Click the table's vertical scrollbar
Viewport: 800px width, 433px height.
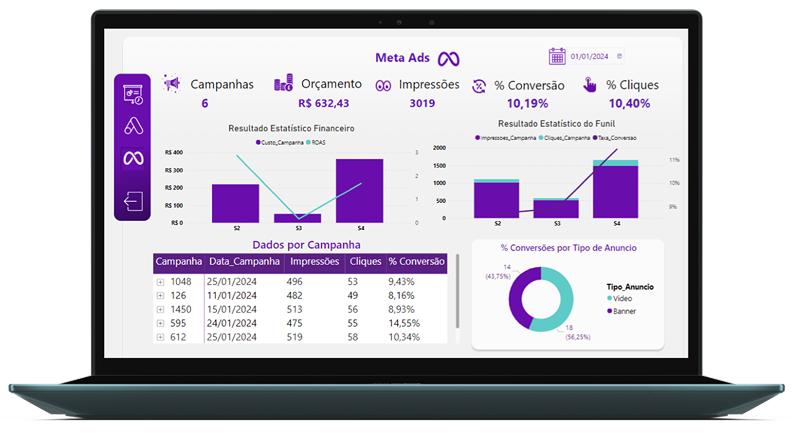tap(457, 290)
